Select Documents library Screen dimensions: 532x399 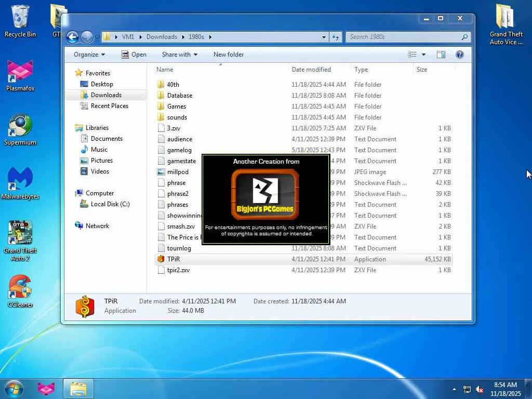[107, 138]
